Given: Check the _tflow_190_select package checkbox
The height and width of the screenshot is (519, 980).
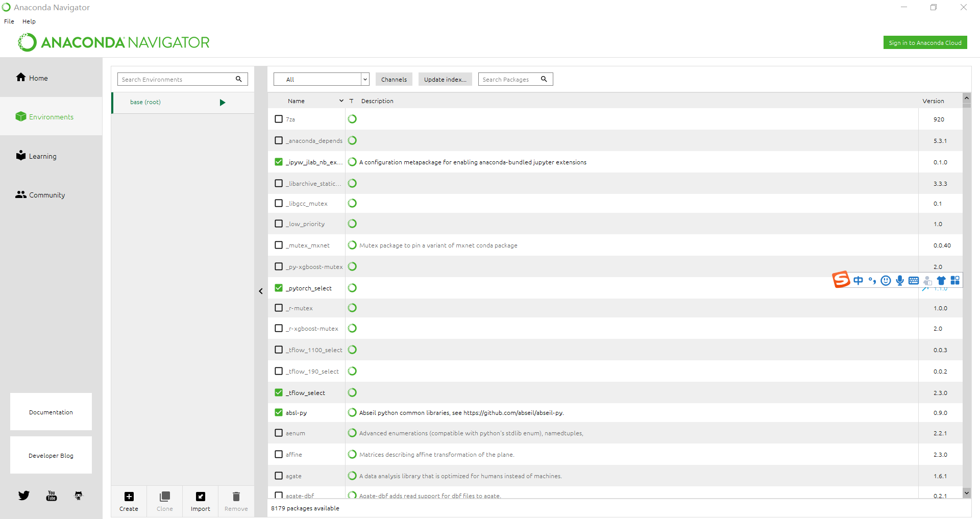Looking at the screenshot, I should coord(279,371).
